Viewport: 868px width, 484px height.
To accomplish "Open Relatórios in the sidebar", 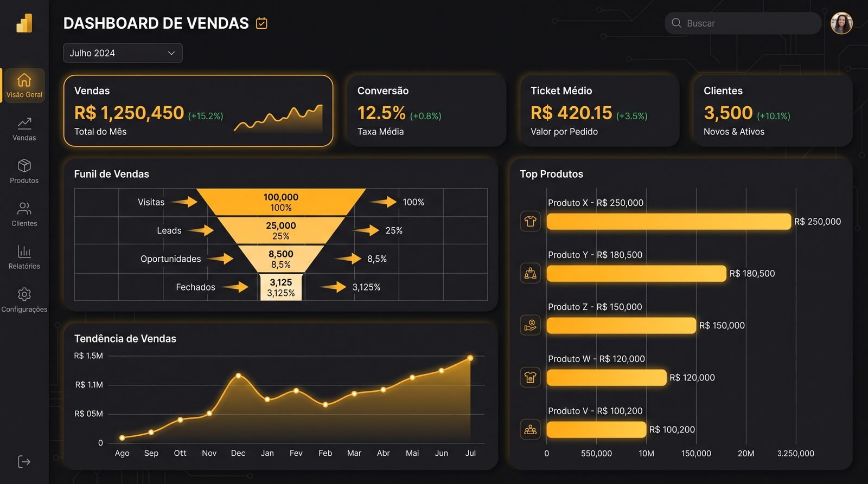I will tap(24, 257).
